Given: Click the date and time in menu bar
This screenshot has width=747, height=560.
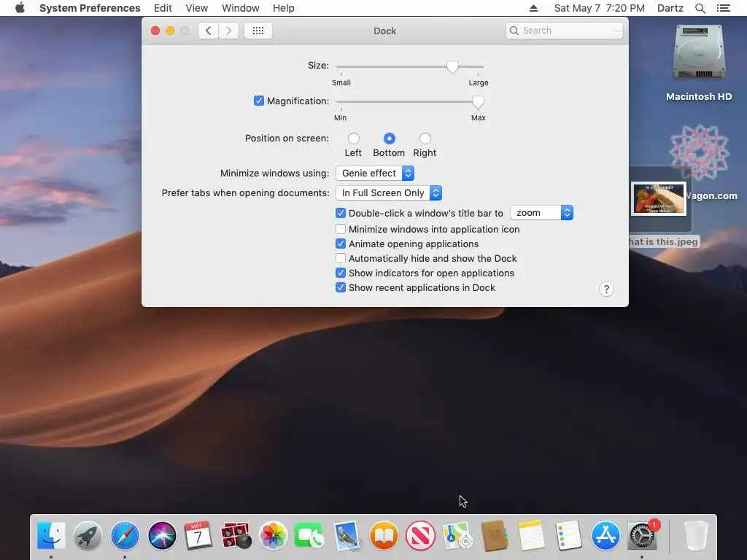Looking at the screenshot, I should point(600,8).
